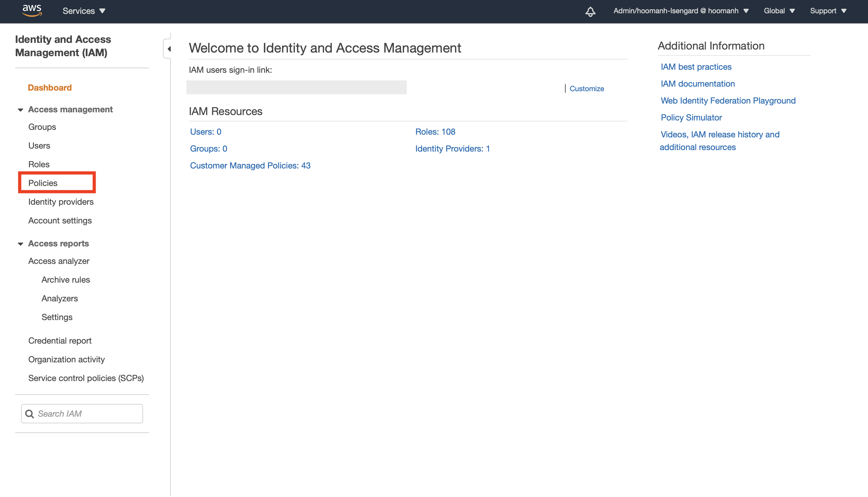Click the Roles: 108 resource link
Image resolution: width=868 pixels, height=497 pixels.
tap(436, 132)
